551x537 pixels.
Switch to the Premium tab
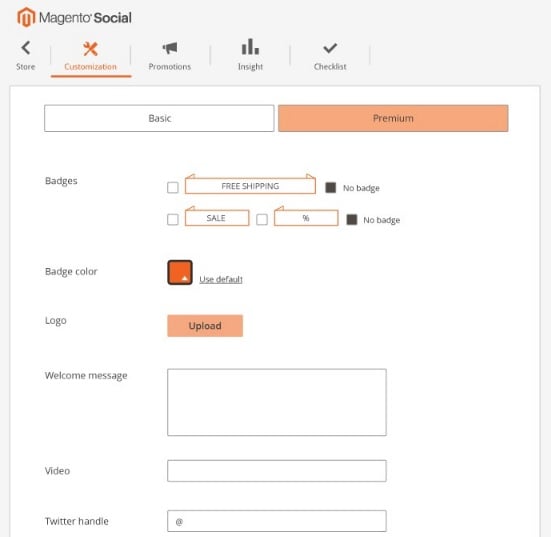pos(393,118)
